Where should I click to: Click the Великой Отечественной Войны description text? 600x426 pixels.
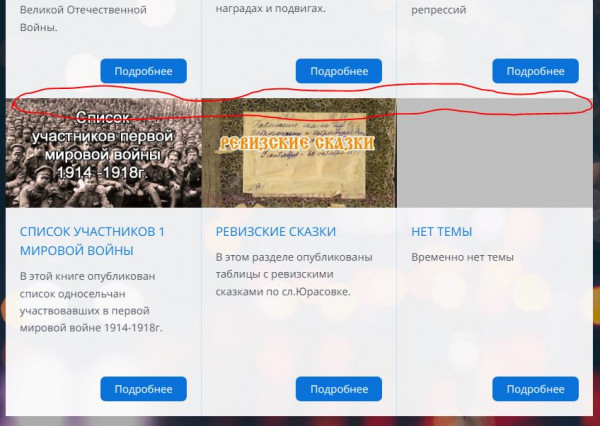pos(83,18)
